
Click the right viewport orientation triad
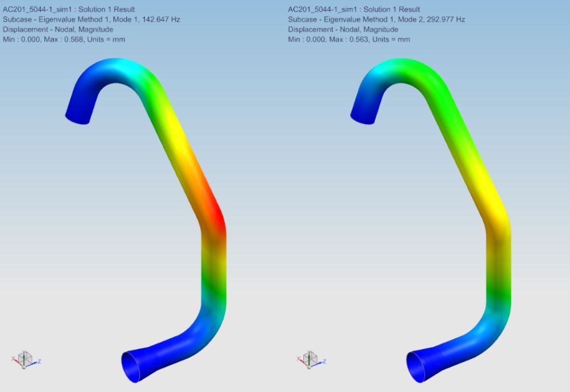pos(309,359)
